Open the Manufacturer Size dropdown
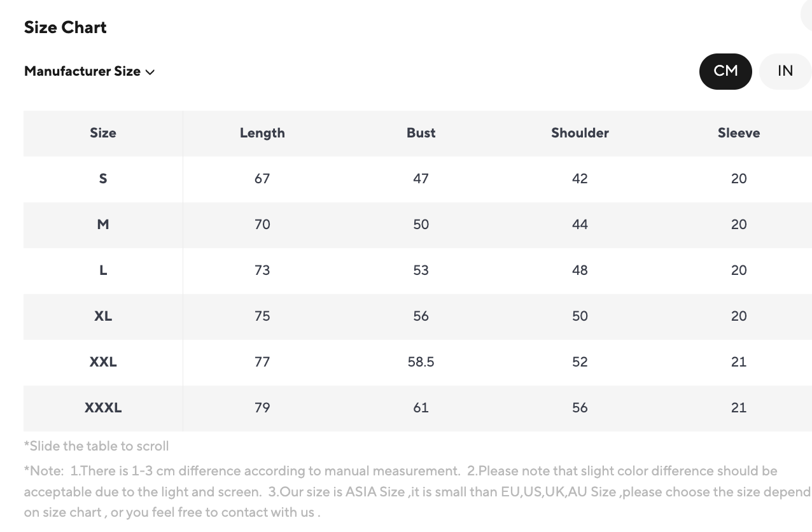This screenshot has width=812, height=532. coord(89,71)
